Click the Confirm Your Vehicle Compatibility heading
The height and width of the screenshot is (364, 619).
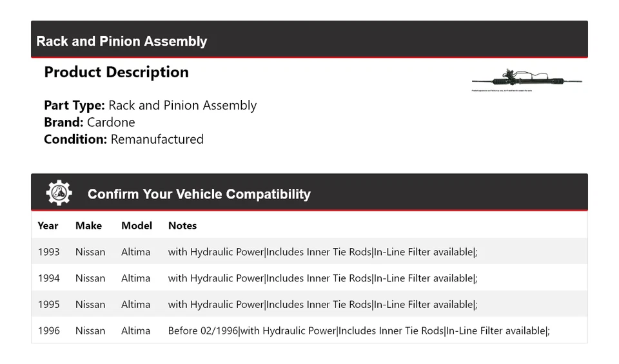point(199,194)
